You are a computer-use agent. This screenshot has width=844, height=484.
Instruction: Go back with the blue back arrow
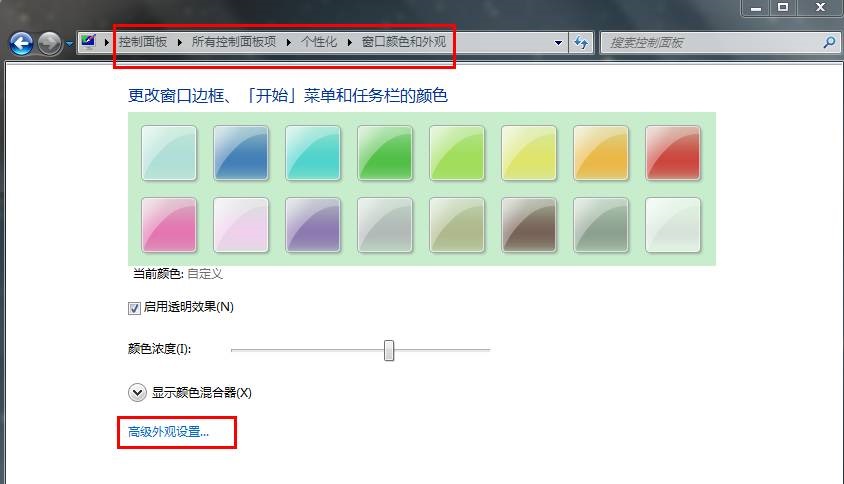click(x=22, y=44)
